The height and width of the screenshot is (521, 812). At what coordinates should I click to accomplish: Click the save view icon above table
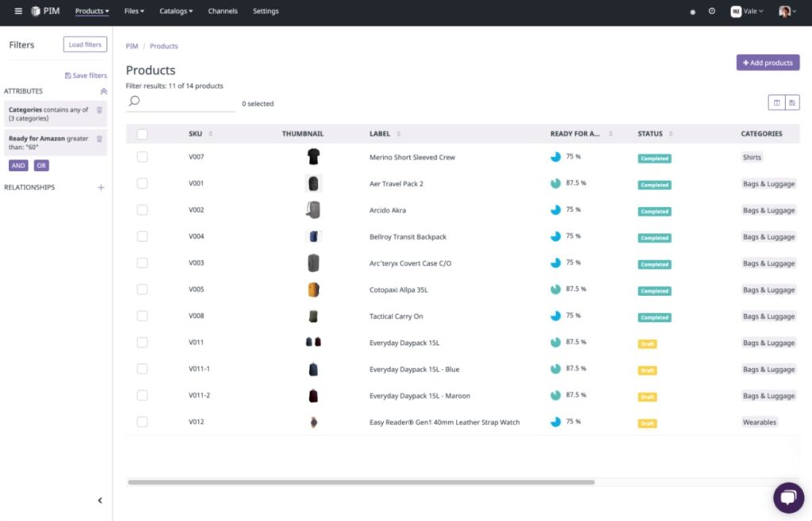tap(791, 102)
